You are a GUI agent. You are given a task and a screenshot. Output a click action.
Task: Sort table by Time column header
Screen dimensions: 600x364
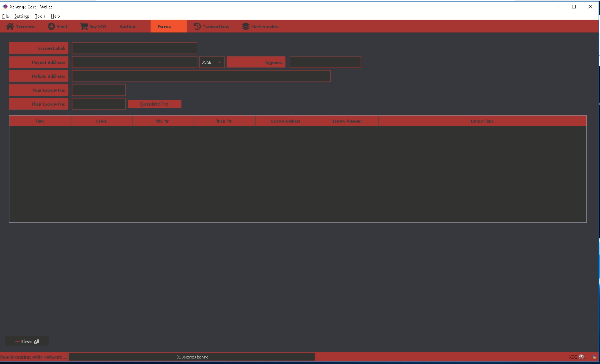[x=40, y=121]
